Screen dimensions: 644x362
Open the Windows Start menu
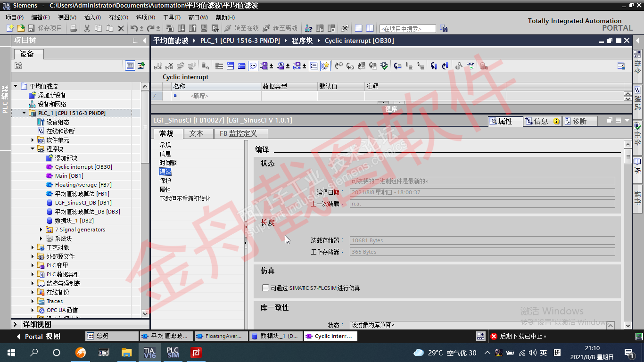click(11, 352)
